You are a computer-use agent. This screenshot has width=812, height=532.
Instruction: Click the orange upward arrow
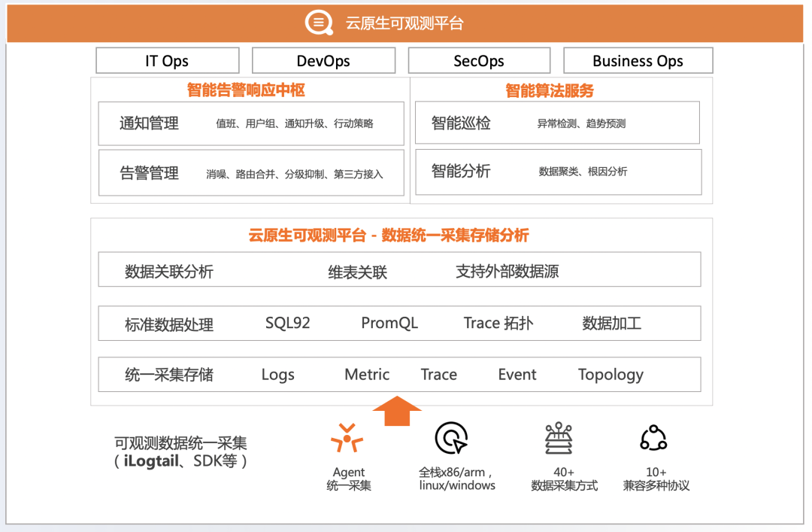coord(397,411)
